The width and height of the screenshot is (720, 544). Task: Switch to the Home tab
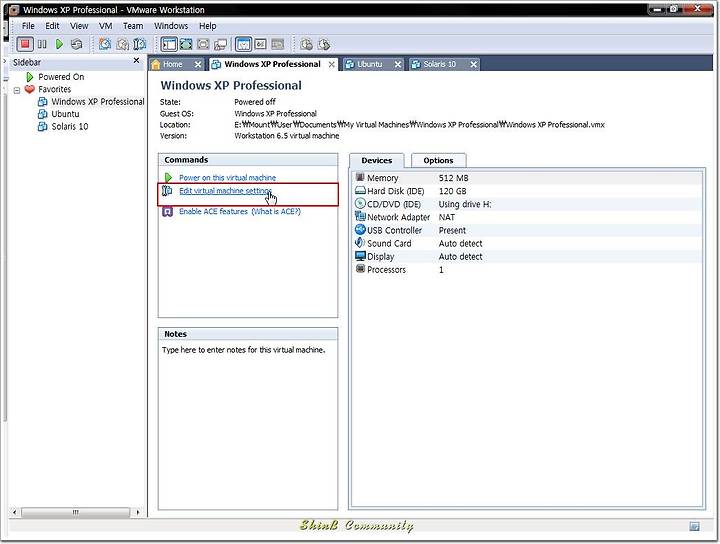[x=173, y=64]
